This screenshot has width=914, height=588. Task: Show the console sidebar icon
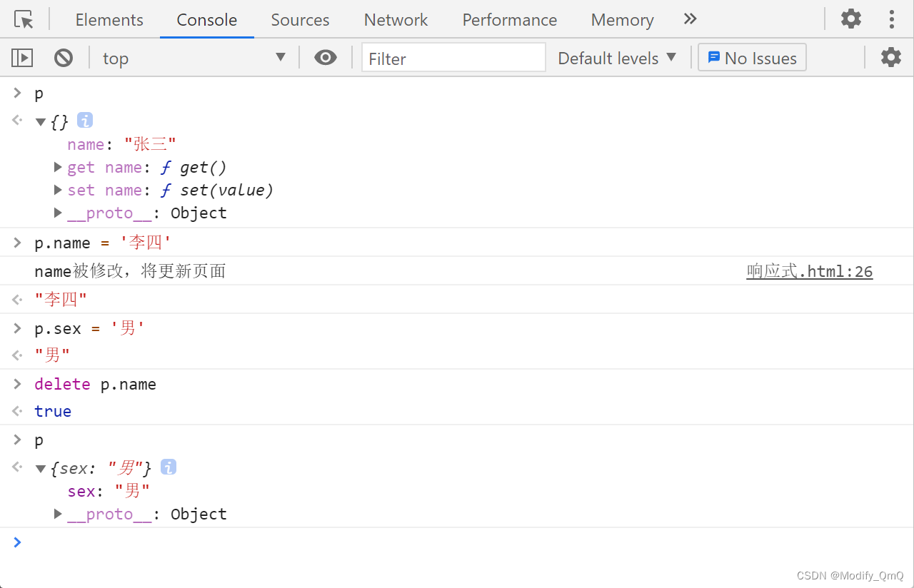22,58
